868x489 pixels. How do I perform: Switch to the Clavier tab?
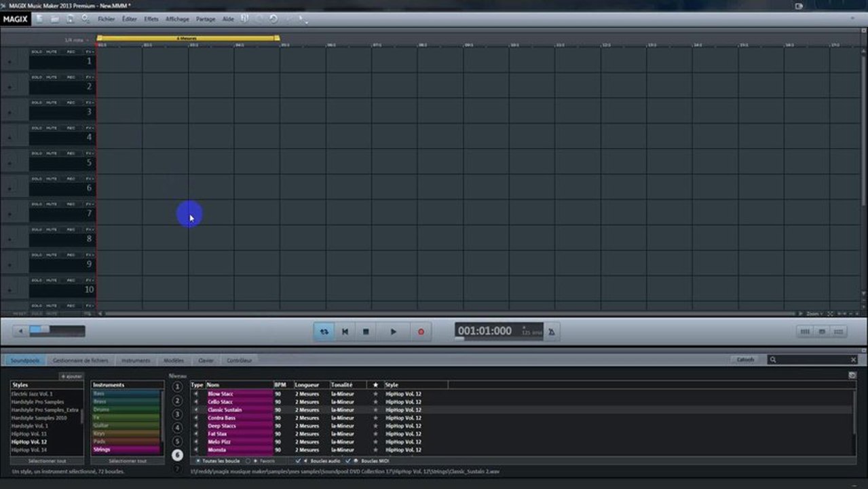[x=206, y=361]
